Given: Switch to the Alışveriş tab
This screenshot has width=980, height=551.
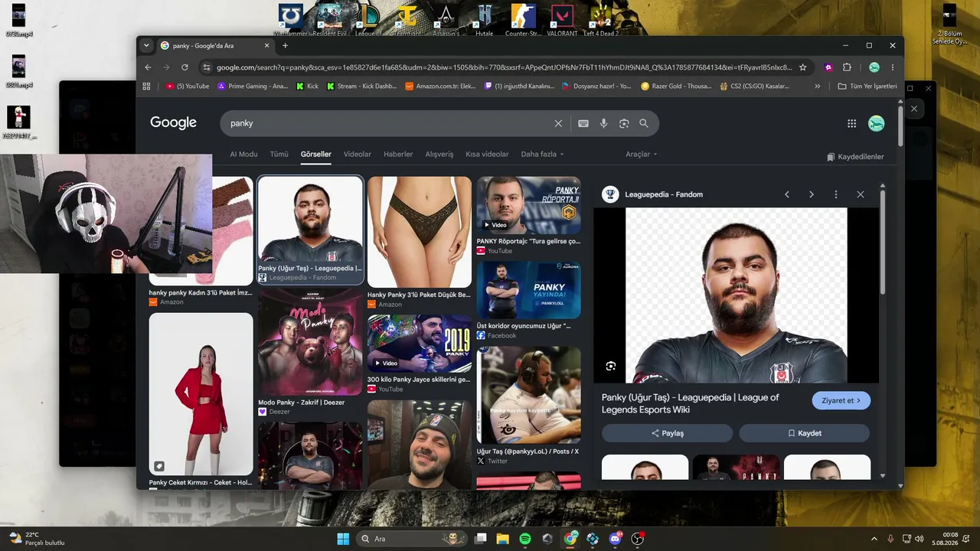Looking at the screenshot, I should [x=439, y=154].
